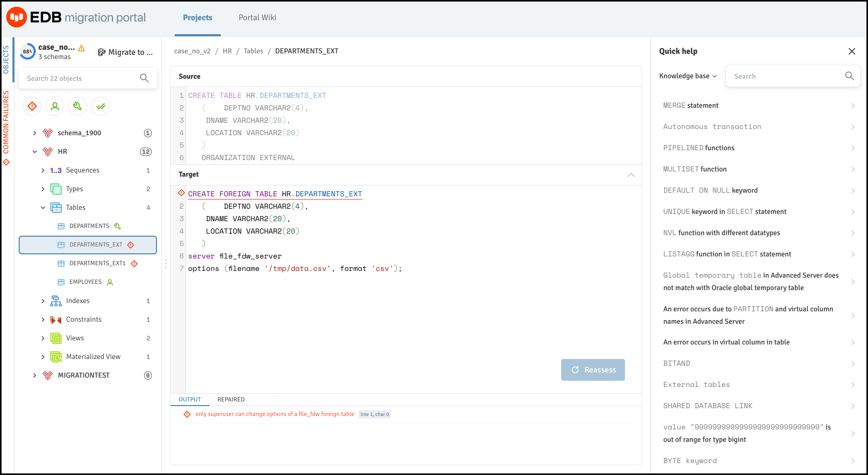Collapse the HR schema node
The width and height of the screenshot is (868, 475).
(35, 152)
